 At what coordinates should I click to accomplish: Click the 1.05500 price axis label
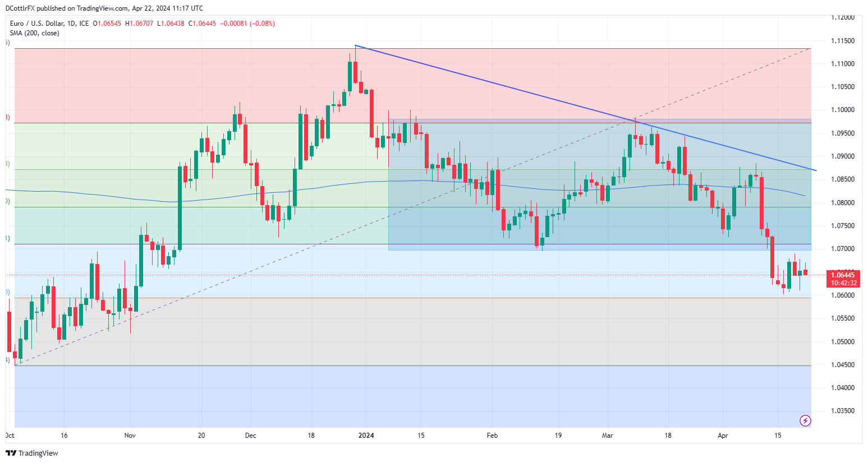point(843,318)
